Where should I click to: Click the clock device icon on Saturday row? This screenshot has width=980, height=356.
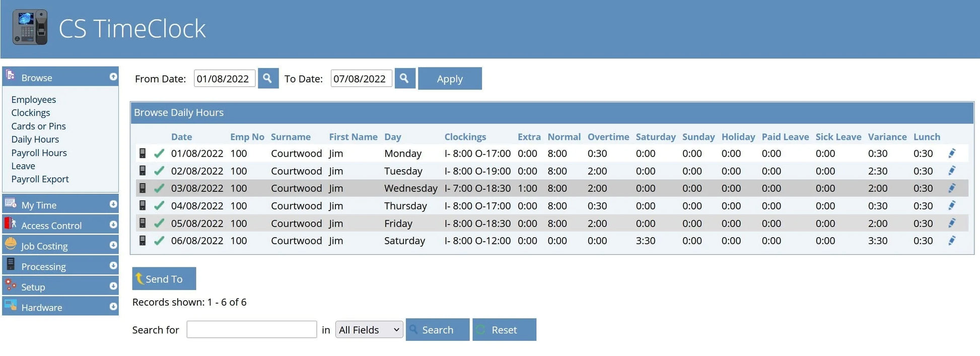pyautogui.click(x=143, y=241)
